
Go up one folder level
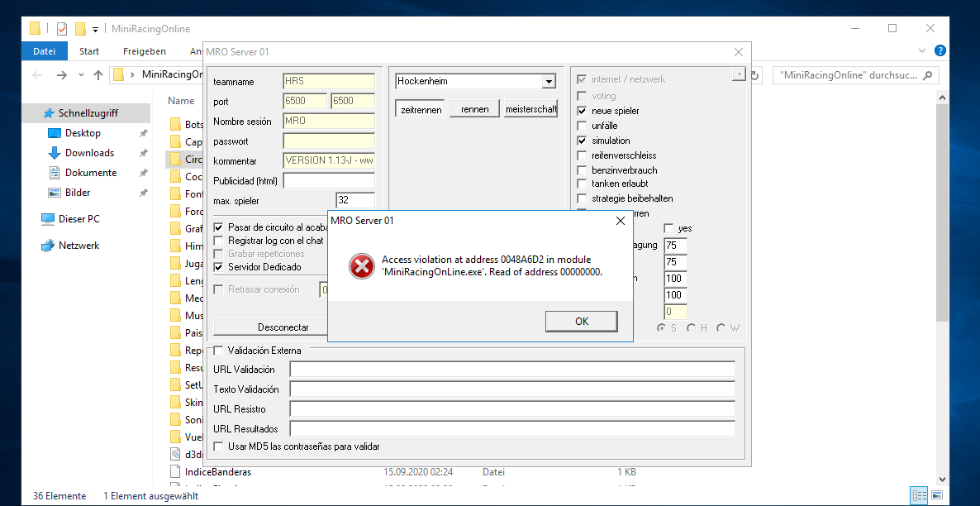pos(98,75)
